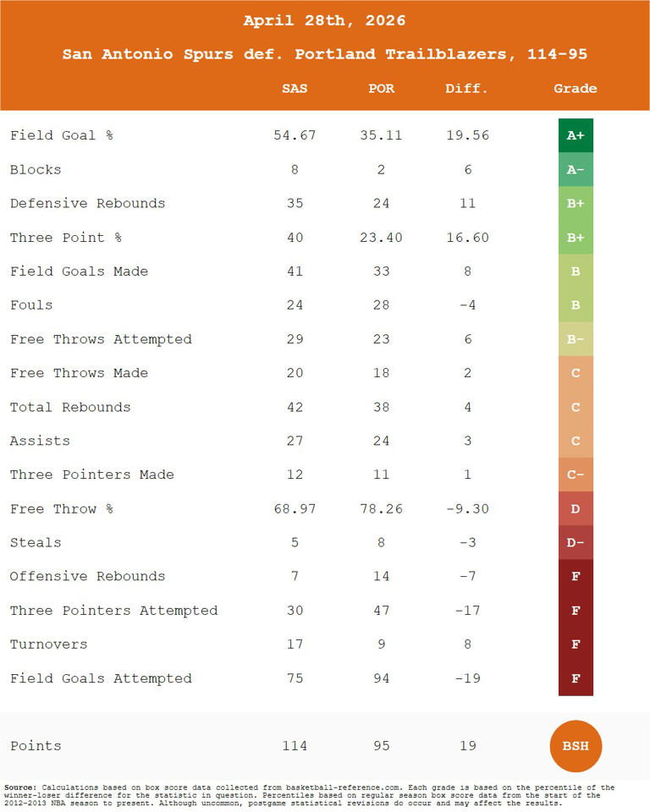Click the POR column header

(x=382, y=89)
